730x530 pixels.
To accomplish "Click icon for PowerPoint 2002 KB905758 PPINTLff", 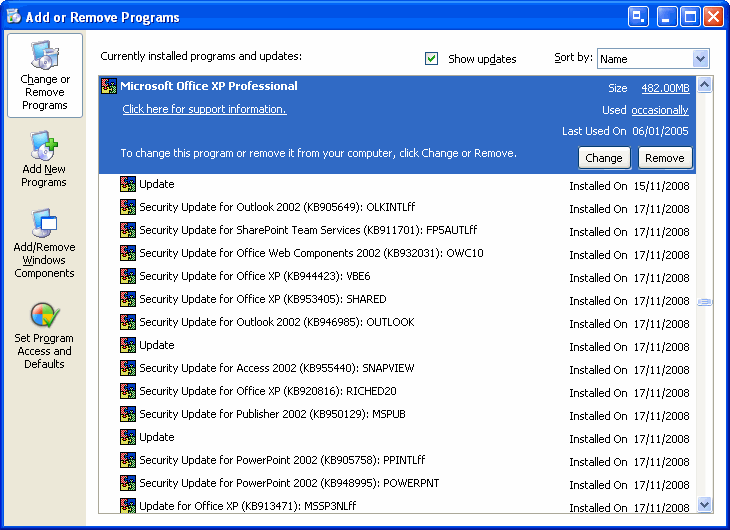I will point(128,460).
